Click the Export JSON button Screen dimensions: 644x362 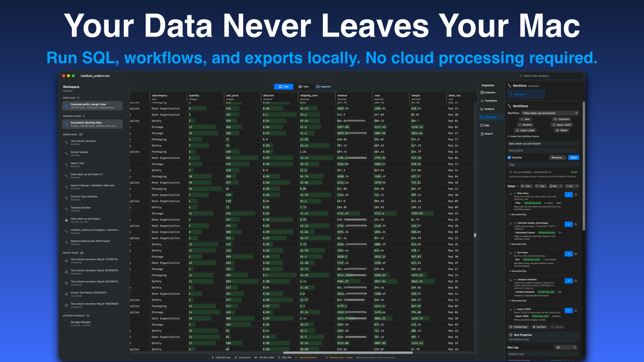point(562,125)
